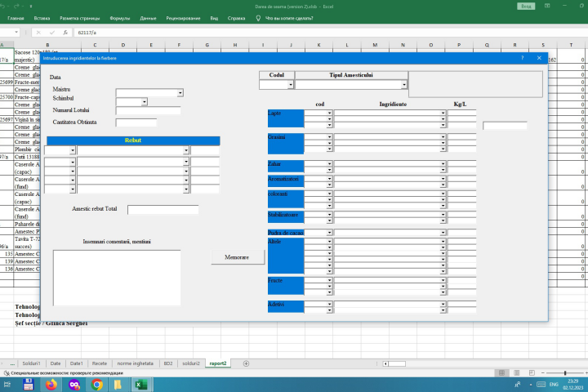Screen dimensions: 588x392
Task: Click the Вход sign-in button
Action: point(526,7)
